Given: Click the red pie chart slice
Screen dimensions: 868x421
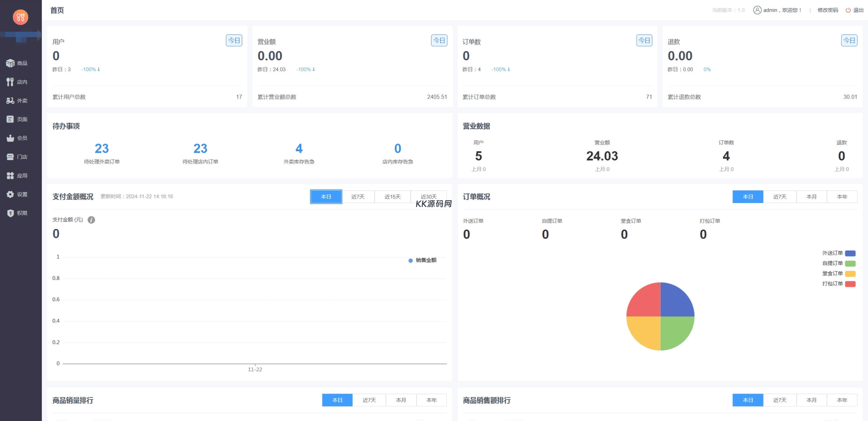Looking at the screenshot, I should coord(646,302).
